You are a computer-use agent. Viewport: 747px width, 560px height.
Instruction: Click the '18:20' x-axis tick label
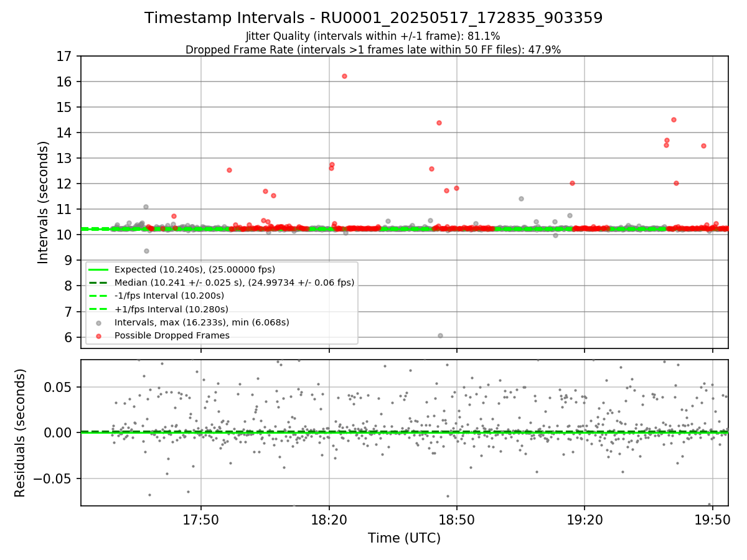click(x=329, y=520)
